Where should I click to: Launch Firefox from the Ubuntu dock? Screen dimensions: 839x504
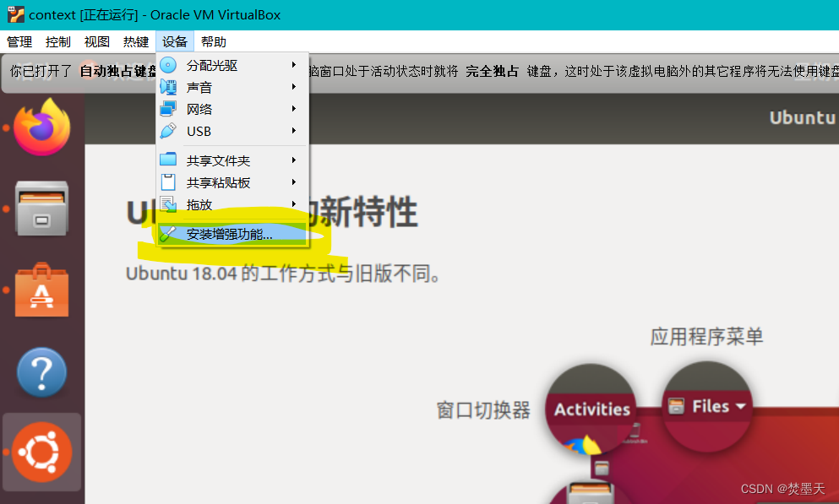tap(41, 127)
